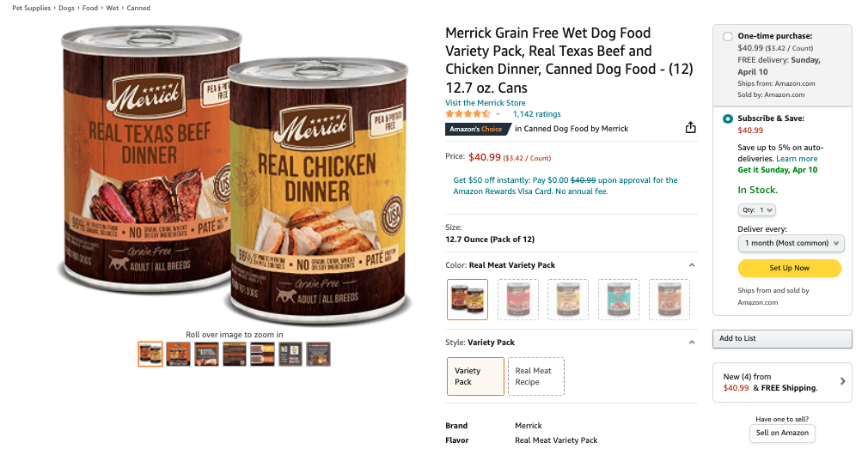Viewport: 868px width, 449px height.
Task: Select the last product image thumbnail
Action: (x=319, y=354)
